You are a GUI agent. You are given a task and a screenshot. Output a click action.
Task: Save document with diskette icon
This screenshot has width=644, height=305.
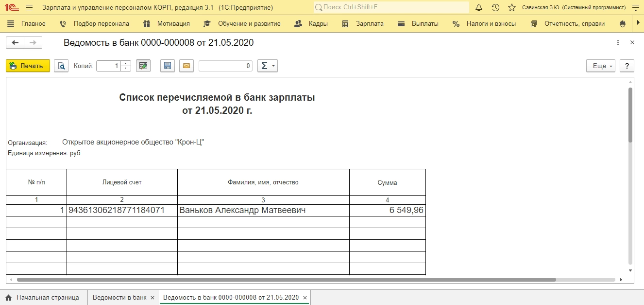(168, 66)
